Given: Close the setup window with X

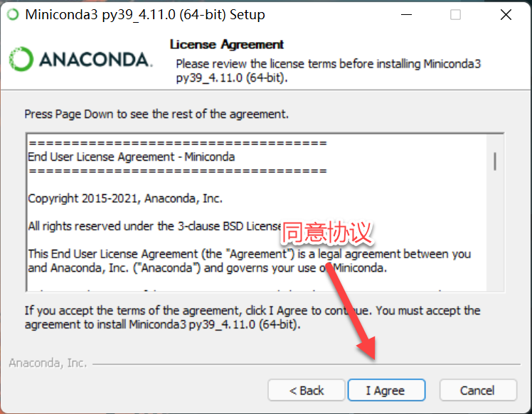Looking at the screenshot, I should coord(506,15).
